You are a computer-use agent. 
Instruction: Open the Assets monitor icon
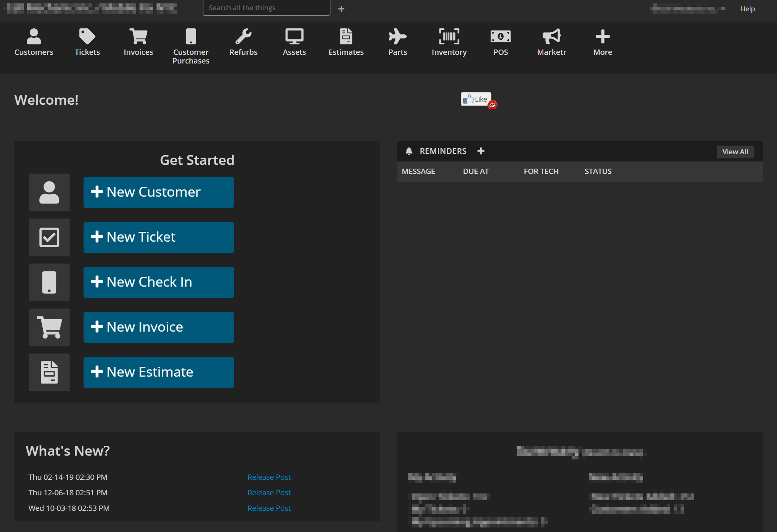pyautogui.click(x=294, y=37)
